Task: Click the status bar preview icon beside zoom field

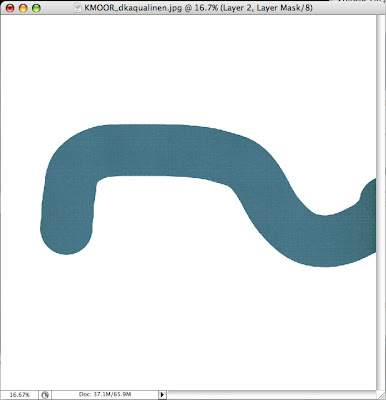Action: coord(45,395)
